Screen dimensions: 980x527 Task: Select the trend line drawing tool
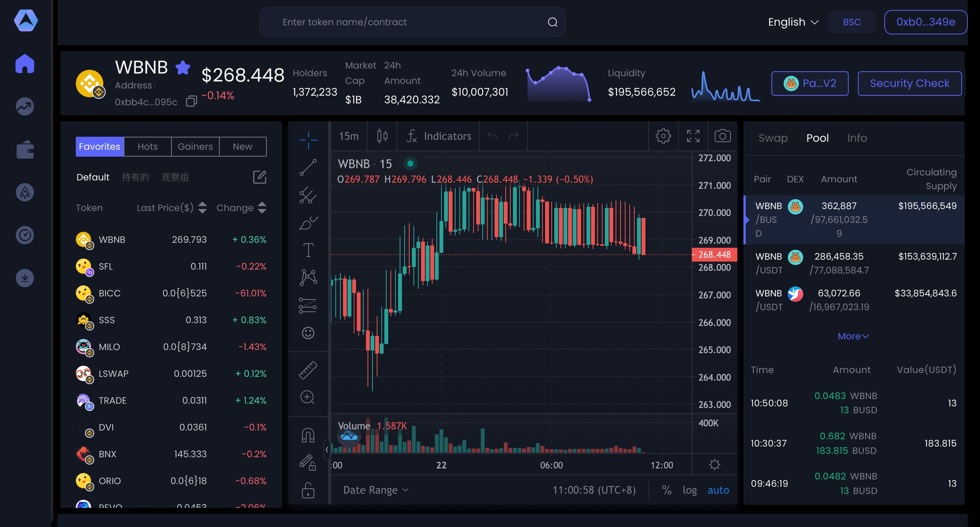point(308,167)
